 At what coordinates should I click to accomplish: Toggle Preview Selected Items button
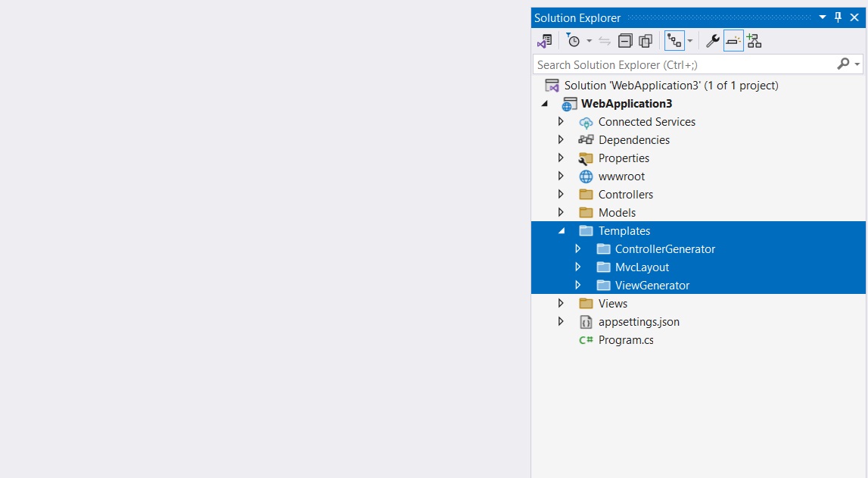(733, 41)
